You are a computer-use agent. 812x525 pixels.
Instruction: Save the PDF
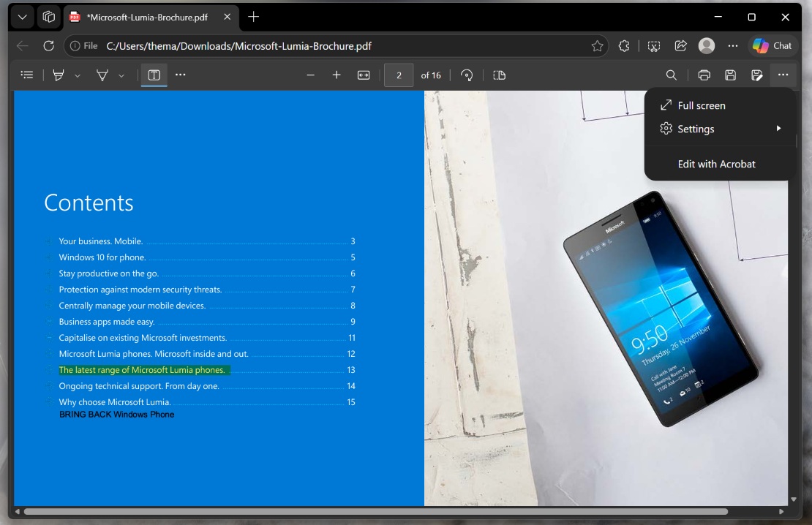(x=730, y=75)
